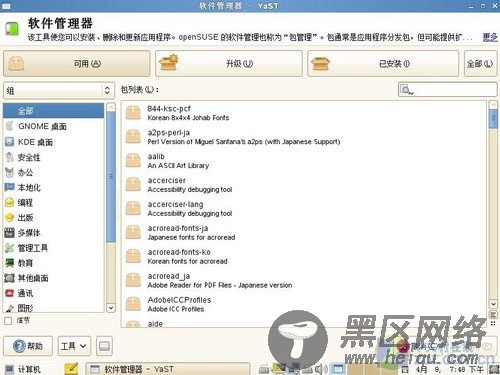Open the notes applet in panel
This screenshot has height=375, width=500.
click(x=71, y=369)
